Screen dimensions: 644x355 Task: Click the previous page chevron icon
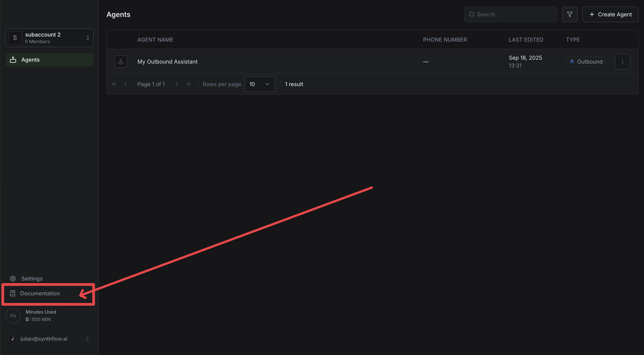(x=125, y=84)
